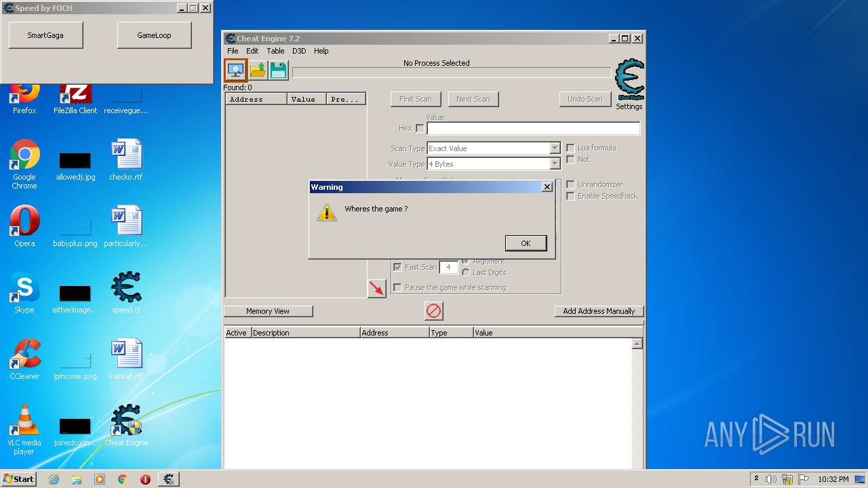The image size is (868, 488).
Task: Close the Warning dialog with X
Action: pyautogui.click(x=547, y=187)
